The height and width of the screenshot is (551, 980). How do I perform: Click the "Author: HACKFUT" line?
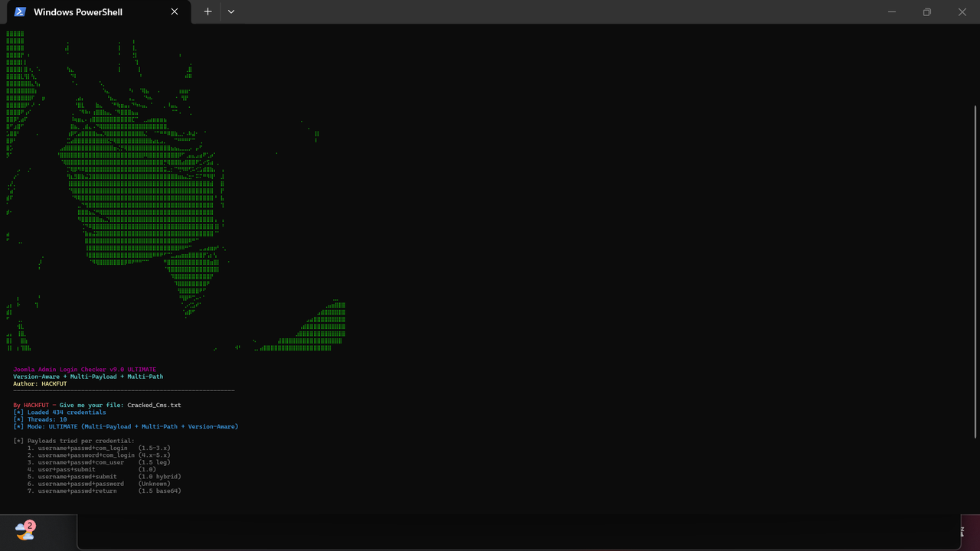click(x=40, y=384)
